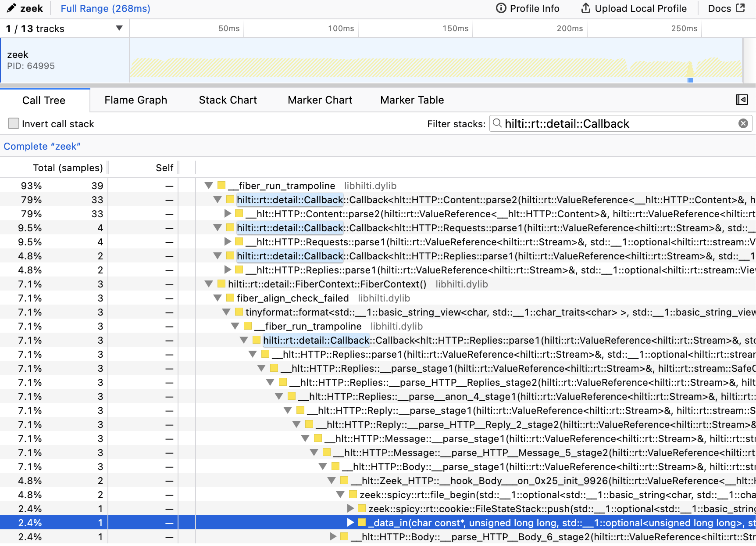This screenshot has height=546, width=756.
Task: Click the search magnifier icon in filter
Action: [497, 123]
